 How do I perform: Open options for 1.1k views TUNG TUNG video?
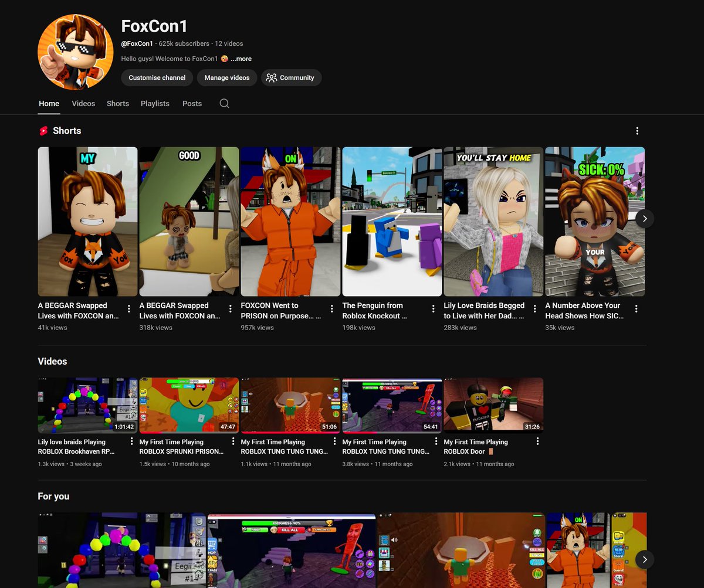[334, 441]
